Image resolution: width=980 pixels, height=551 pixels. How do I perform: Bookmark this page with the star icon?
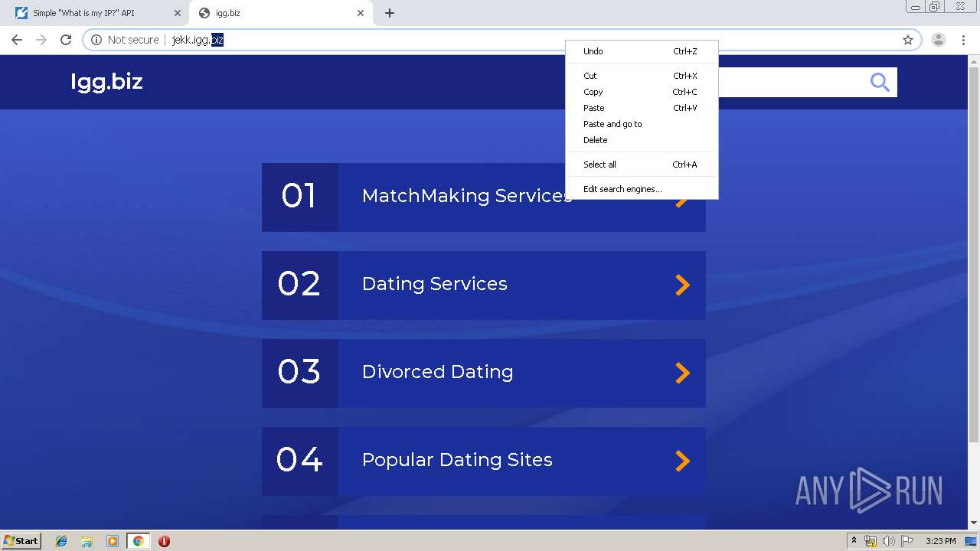tap(908, 40)
